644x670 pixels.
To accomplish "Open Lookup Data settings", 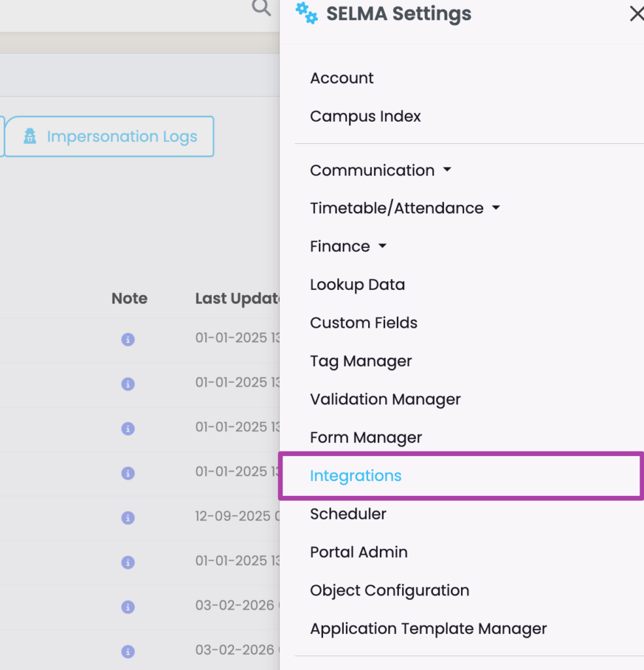I will point(357,285).
